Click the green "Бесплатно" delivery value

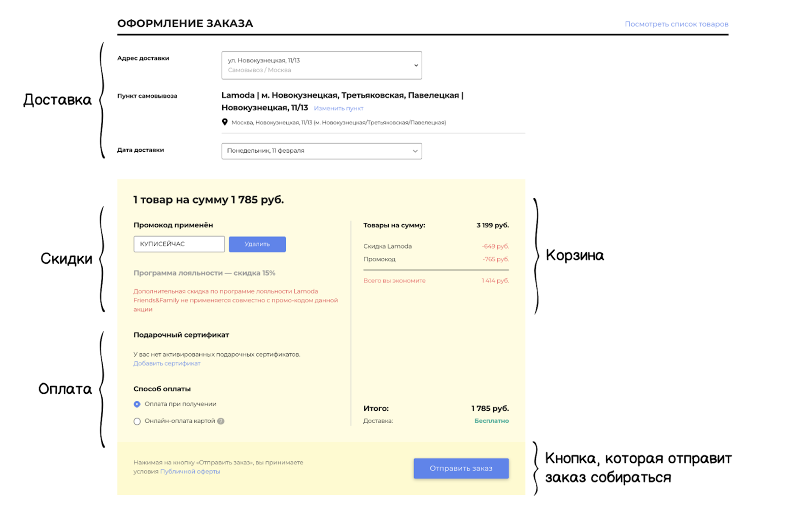pyautogui.click(x=492, y=421)
